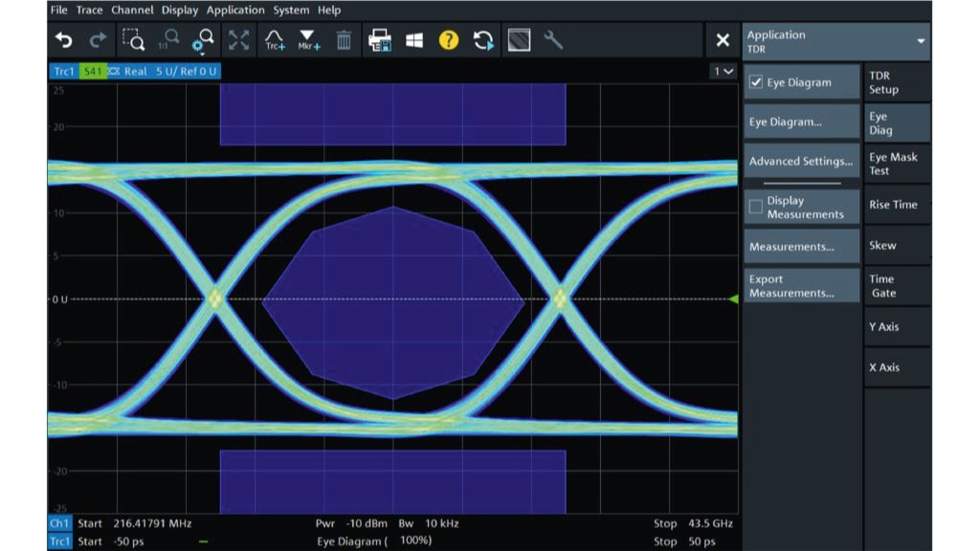Open the diagram number 1 dropdown
This screenshot has width=980, height=551.
[723, 71]
